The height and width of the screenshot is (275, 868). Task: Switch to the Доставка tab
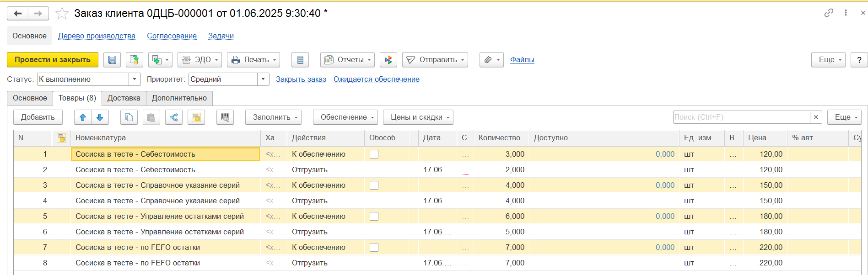(x=124, y=98)
